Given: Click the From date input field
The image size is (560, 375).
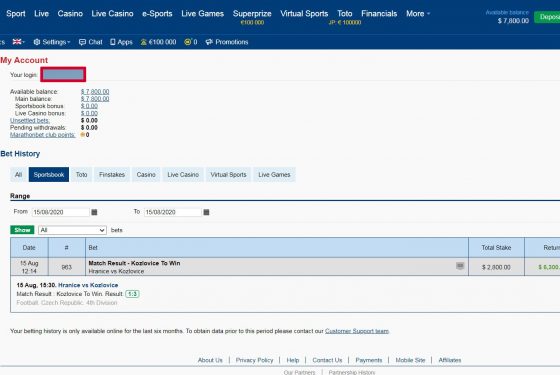Looking at the screenshot, I should coord(60,212).
